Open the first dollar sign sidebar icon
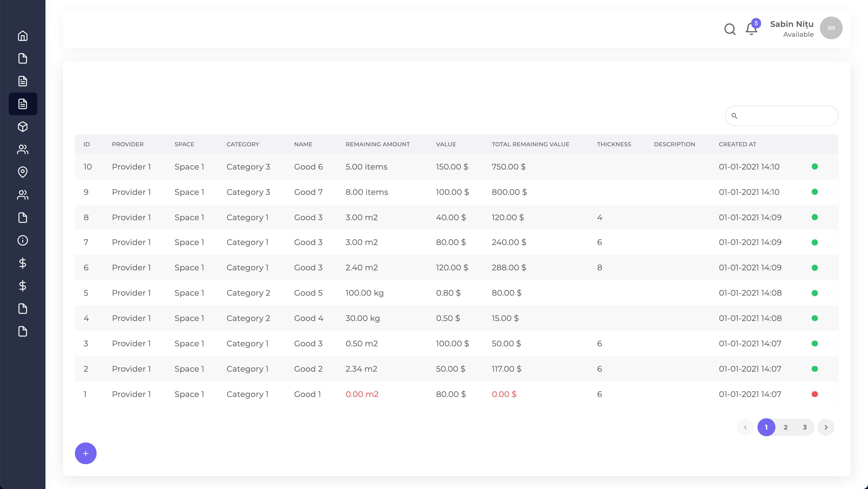 pyautogui.click(x=22, y=263)
